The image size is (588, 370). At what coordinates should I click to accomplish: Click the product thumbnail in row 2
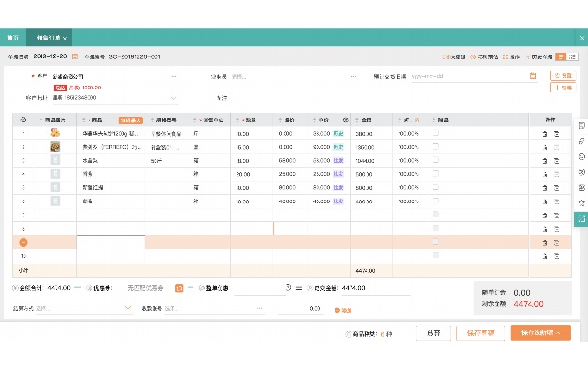pyautogui.click(x=56, y=147)
